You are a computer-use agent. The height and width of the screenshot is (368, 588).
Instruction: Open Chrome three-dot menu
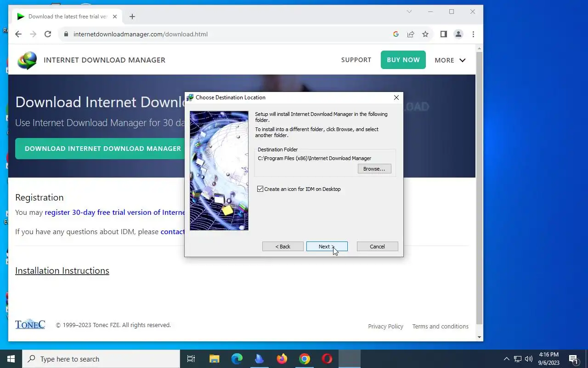[473, 34]
